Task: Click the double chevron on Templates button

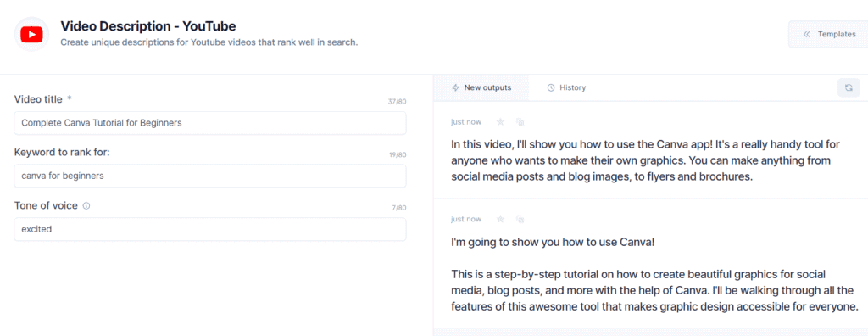Action: [x=807, y=35]
